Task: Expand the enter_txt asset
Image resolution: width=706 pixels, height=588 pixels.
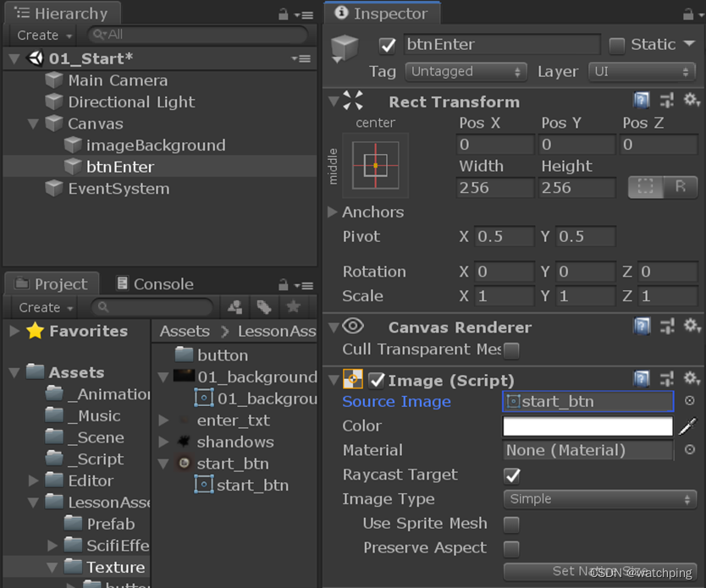Action: (x=163, y=420)
